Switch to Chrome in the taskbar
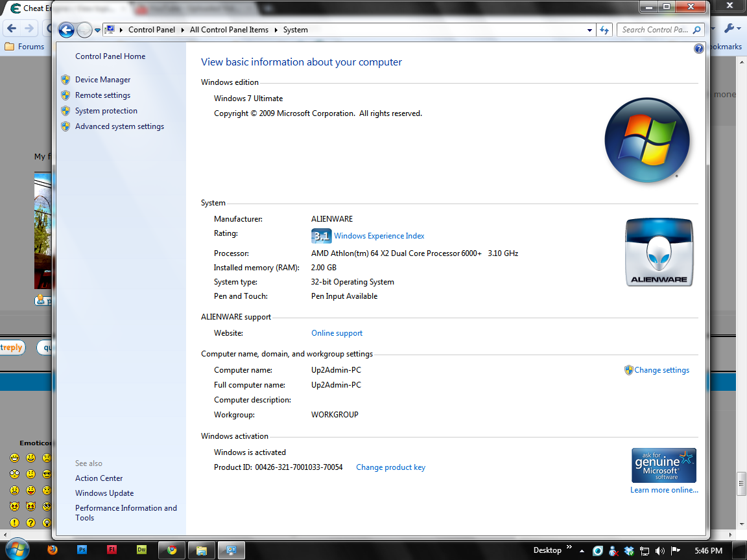Screen dimensions: 747x560 pos(171,550)
